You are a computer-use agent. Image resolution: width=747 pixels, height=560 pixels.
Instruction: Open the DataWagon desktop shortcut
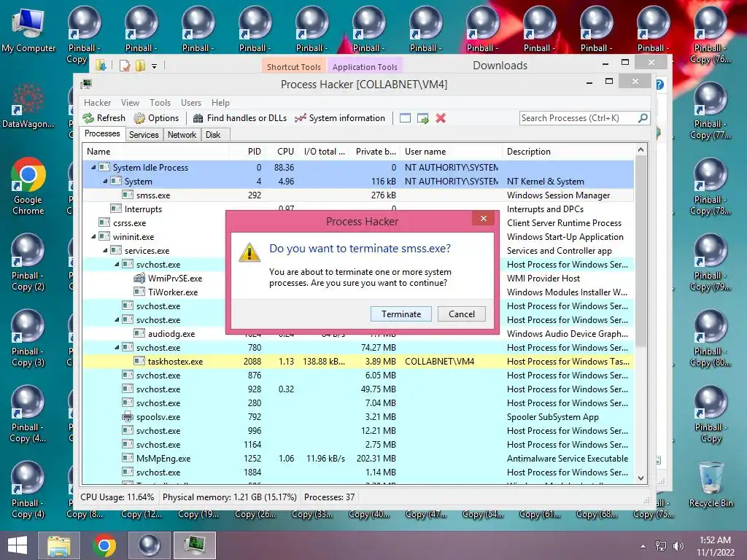tap(28, 105)
